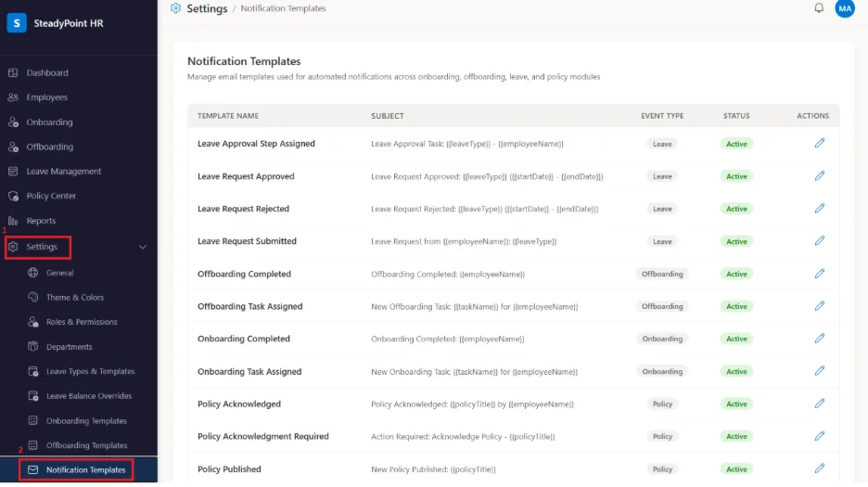Viewport: 868px width, 487px height.
Task: Edit the Leave Request Submitted template
Action: (819, 241)
